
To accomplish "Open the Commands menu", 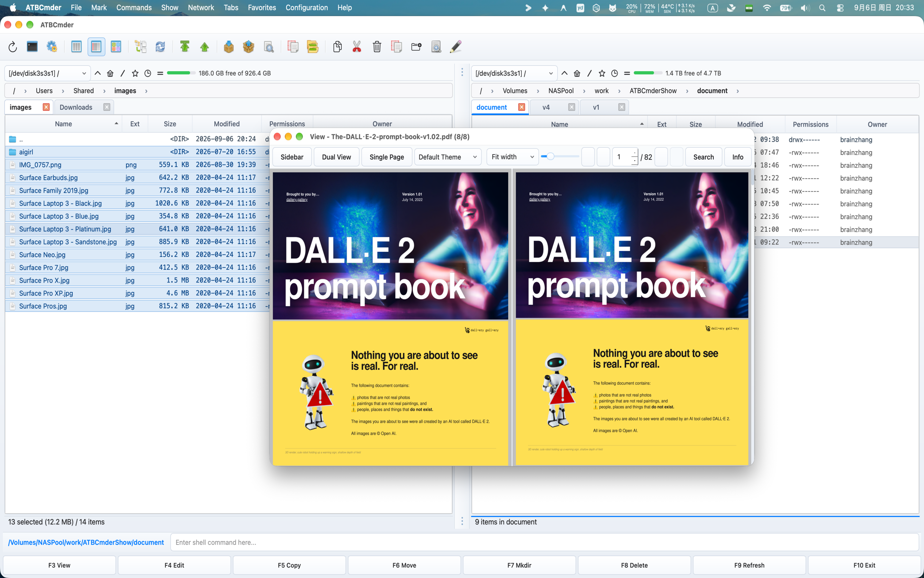I will [x=134, y=8].
